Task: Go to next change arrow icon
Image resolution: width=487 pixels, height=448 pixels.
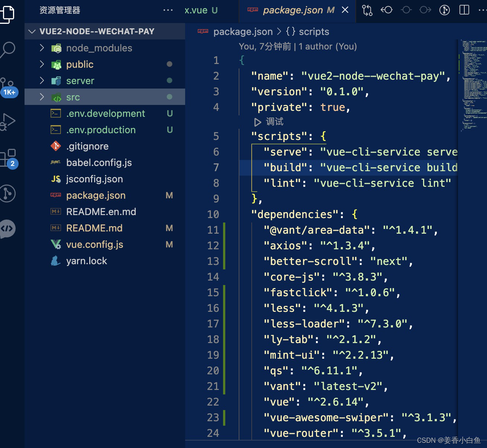Action: [425, 10]
